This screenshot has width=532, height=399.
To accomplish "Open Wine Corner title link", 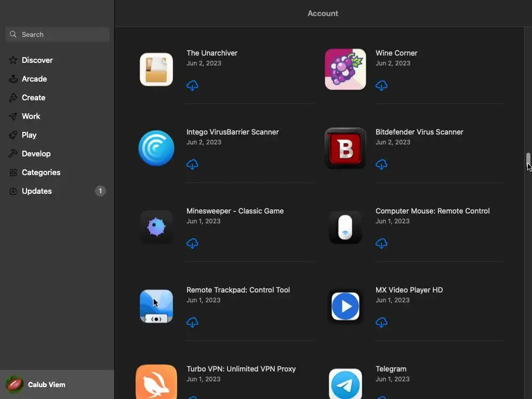I will (396, 53).
